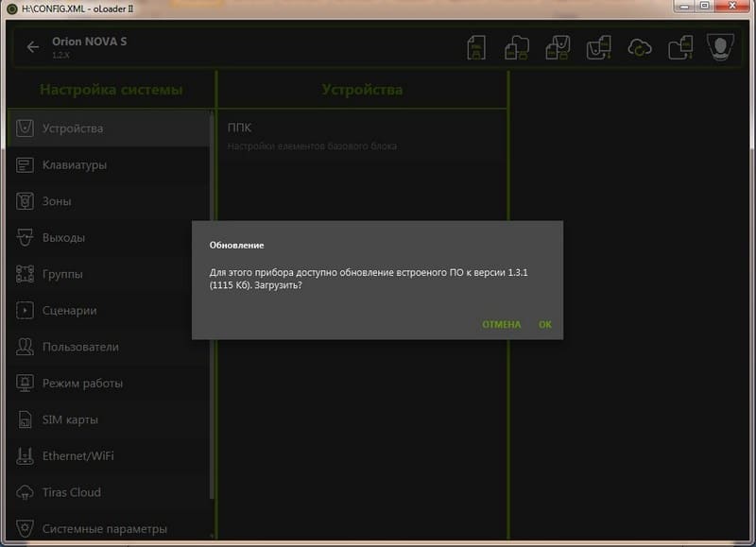
Task: Click the Группы sidebar icon
Action: point(25,274)
